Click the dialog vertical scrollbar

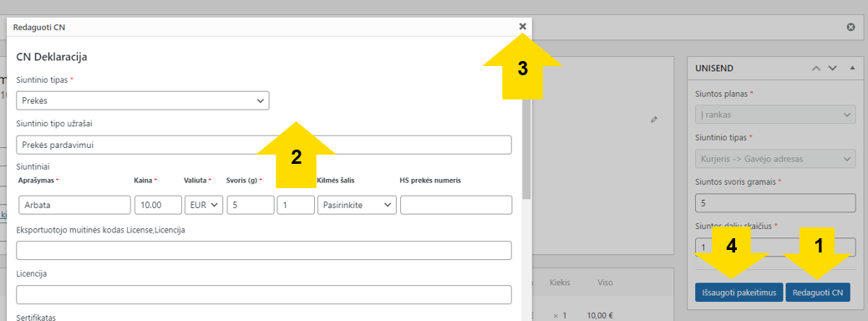click(x=526, y=150)
